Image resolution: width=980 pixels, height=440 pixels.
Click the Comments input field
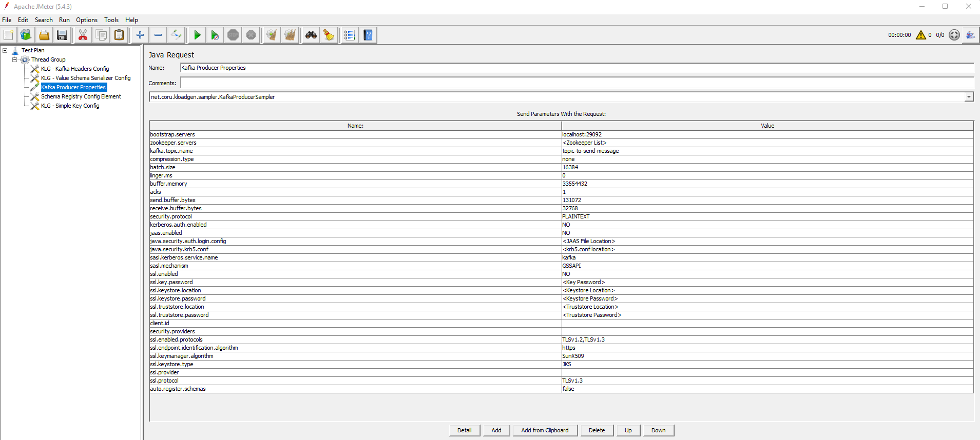pyautogui.click(x=577, y=83)
